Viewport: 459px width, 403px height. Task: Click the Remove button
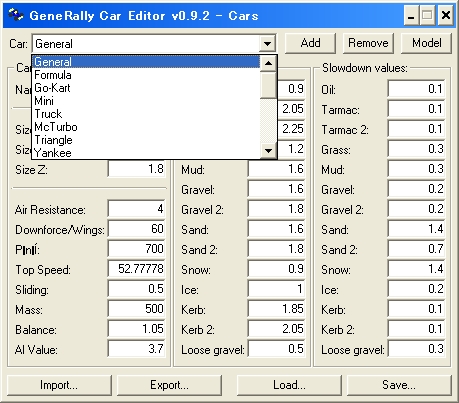(x=368, y=43)
